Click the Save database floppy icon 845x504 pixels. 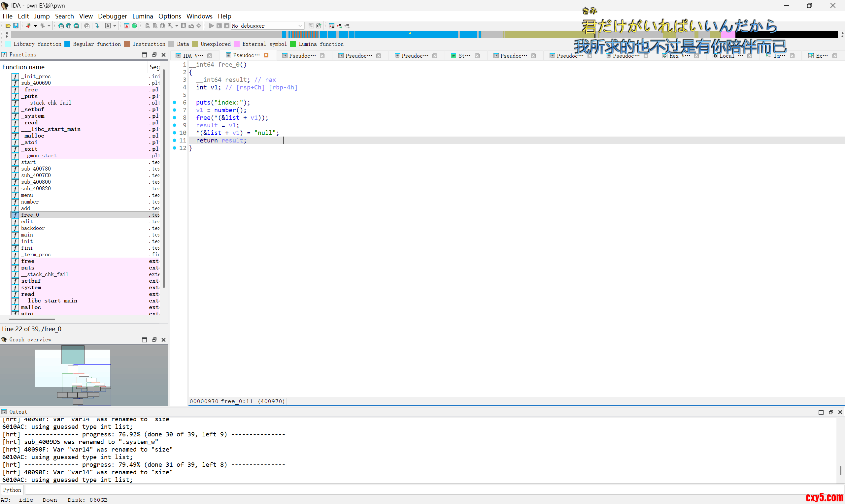click(x=16, y=26)
